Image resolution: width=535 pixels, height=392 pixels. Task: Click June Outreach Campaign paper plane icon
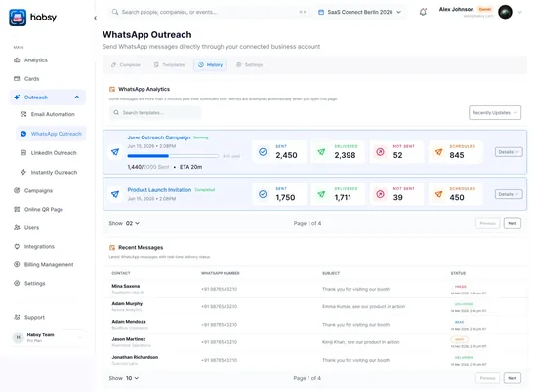pos(115,152)
